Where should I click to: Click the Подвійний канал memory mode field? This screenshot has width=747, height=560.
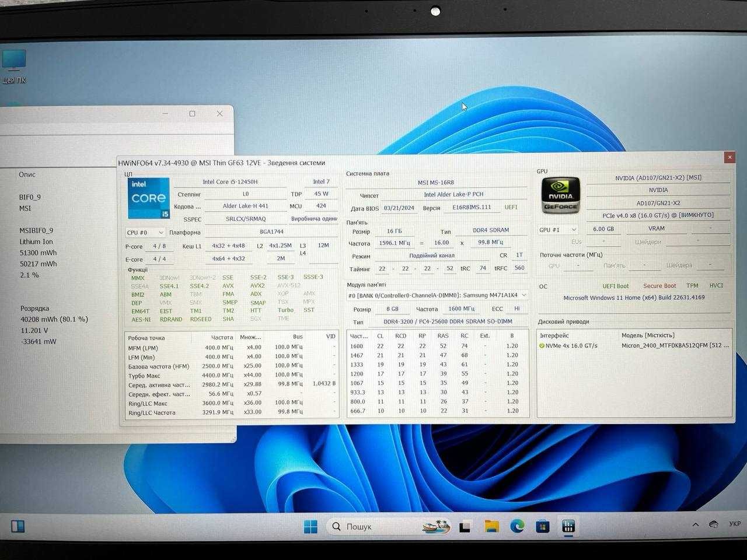(x=432, y=256)
